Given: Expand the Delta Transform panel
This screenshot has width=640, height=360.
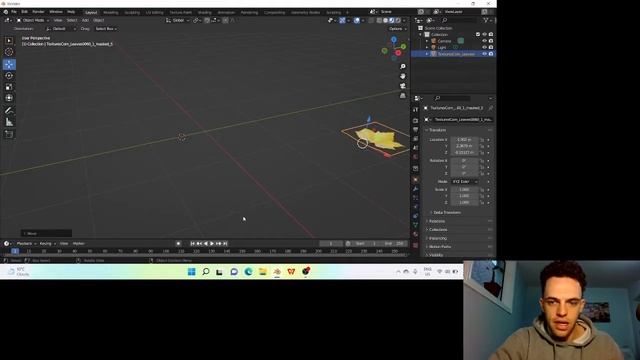Looking at the screenshot, I should click(447, 213).
